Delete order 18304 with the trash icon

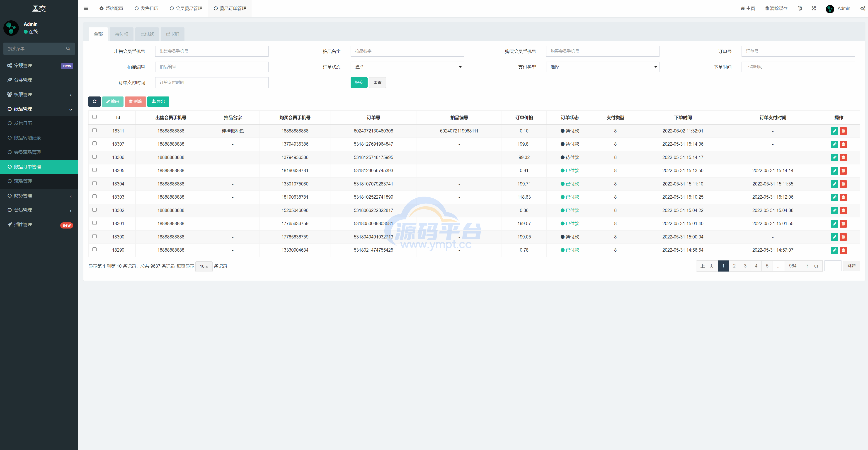tap(843, 184)
